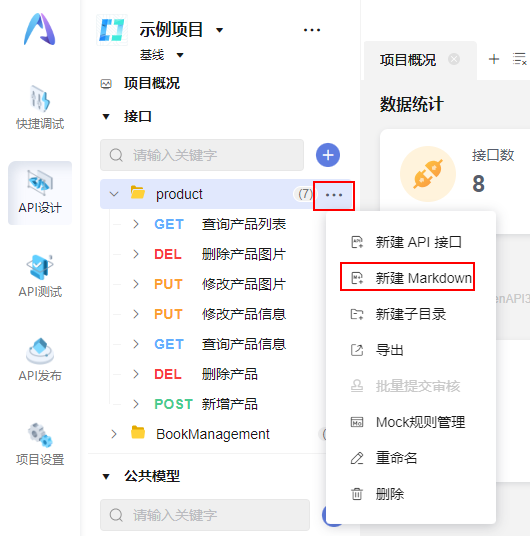Image resolution: width=530 pixels, height=536 pixels.
Task: Click the three-dot menu on product folder
Action: [x=334, y=195]
